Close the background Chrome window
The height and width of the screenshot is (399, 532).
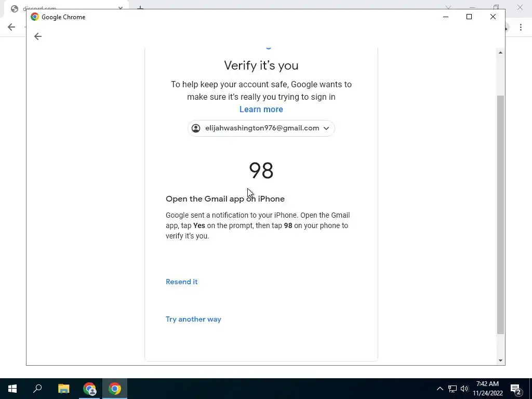click(520, 7)
